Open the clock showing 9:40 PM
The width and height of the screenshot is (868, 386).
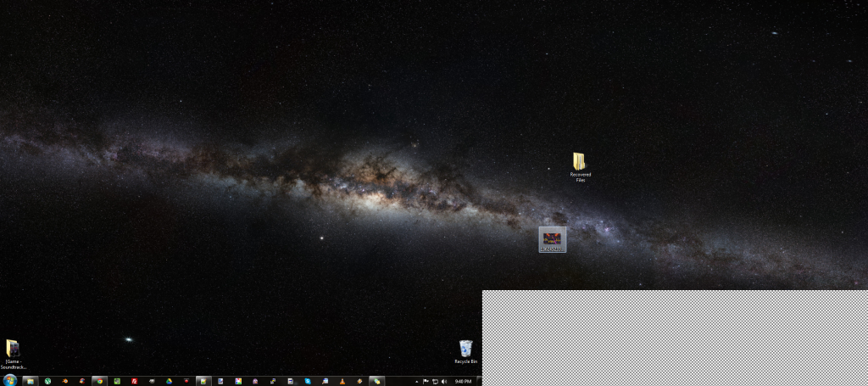tap(464, 382)
